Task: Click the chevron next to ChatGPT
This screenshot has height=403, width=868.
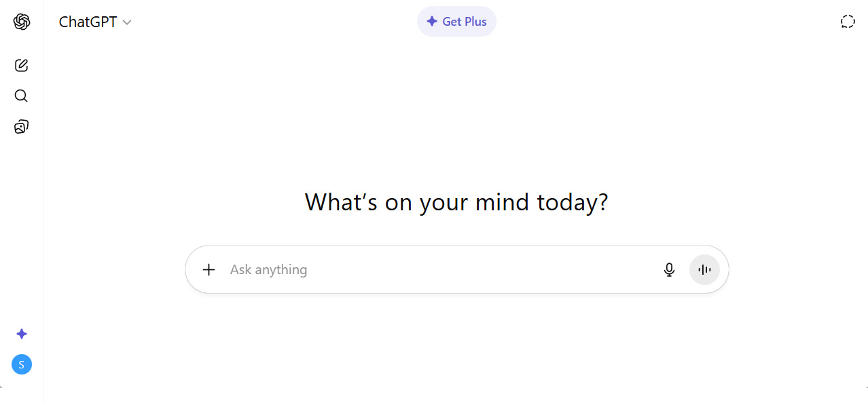Action: tap(127, 22)
